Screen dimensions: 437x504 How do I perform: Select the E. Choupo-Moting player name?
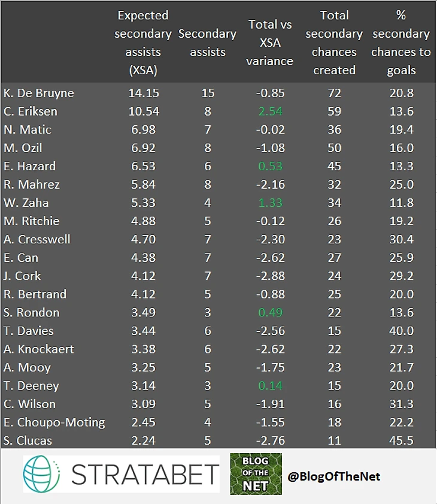click(54, 422)
